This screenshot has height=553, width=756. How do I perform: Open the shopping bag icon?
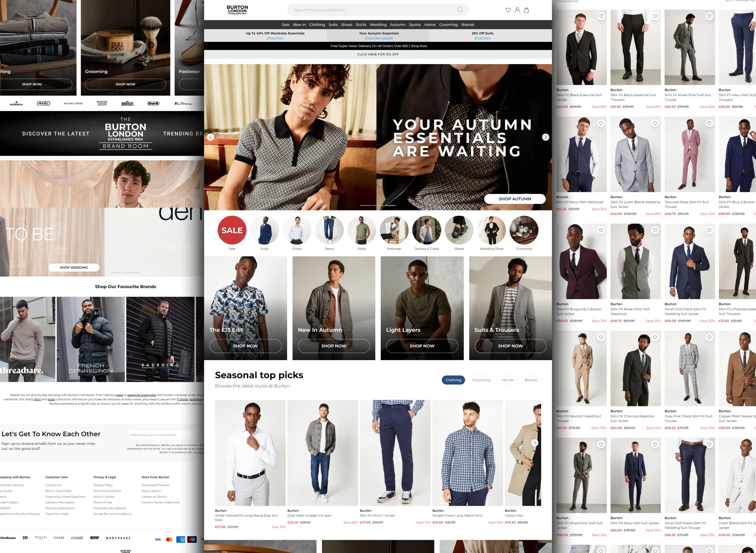tap(527, 10)
